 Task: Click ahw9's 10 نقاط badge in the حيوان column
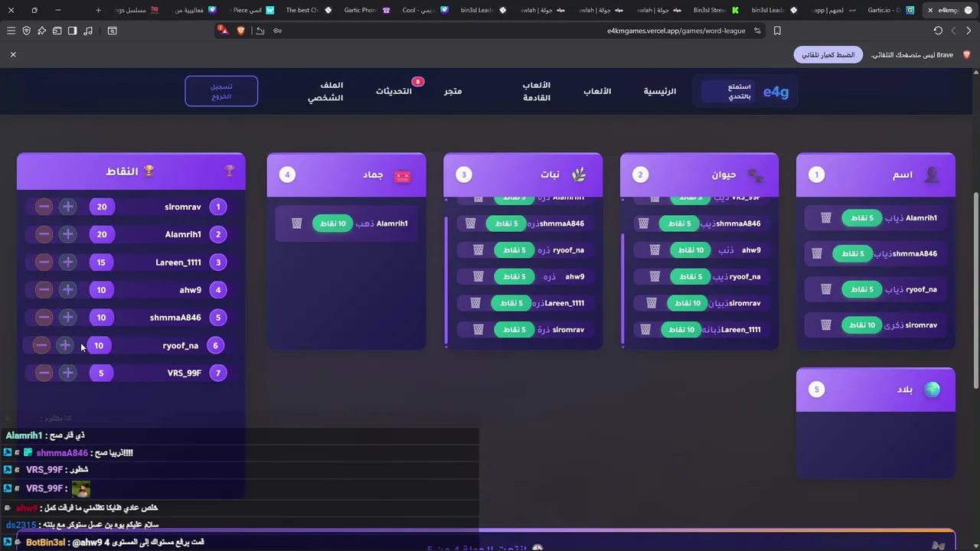pos(690,250)
